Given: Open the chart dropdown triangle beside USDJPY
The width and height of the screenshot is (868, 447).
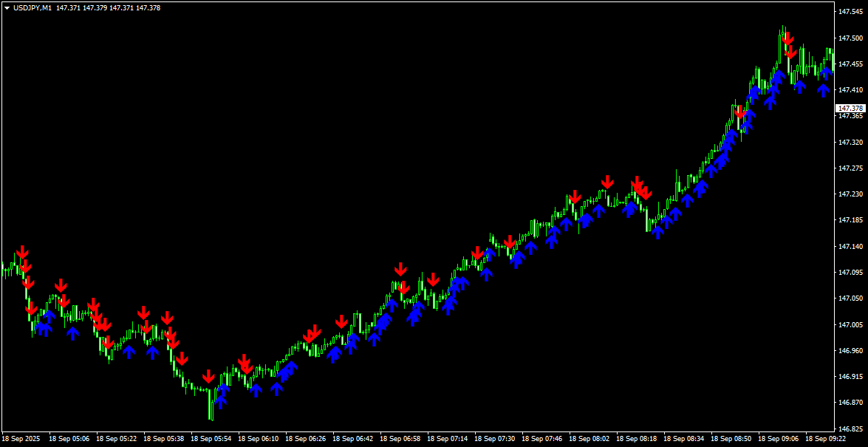Looking at the screenshot, I should pos(7,8).
